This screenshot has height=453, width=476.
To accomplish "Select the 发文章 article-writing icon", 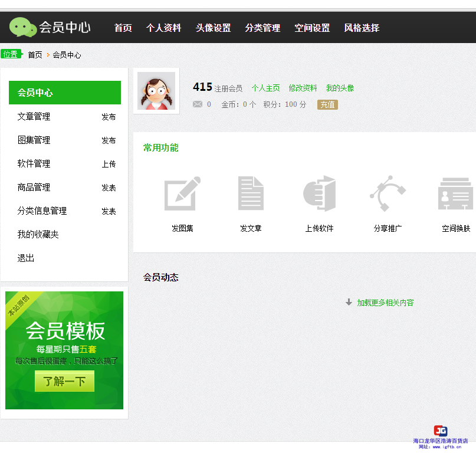I will 251,193.
